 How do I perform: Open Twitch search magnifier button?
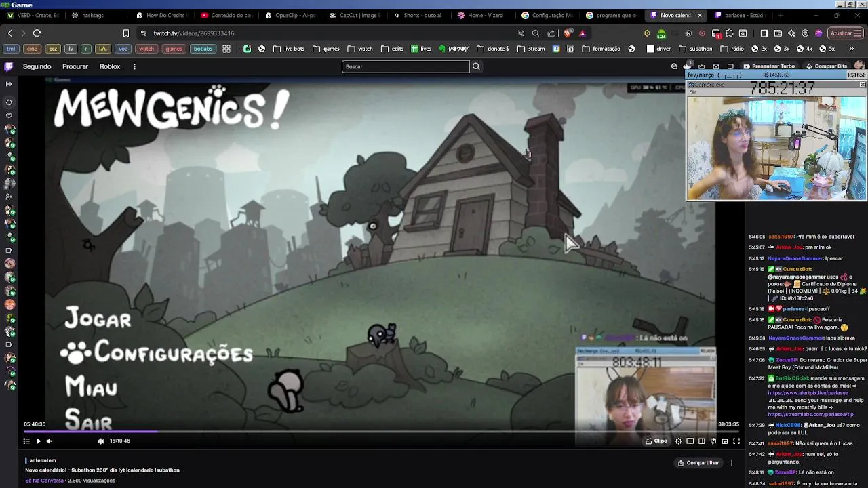click(x=476, y=66)
